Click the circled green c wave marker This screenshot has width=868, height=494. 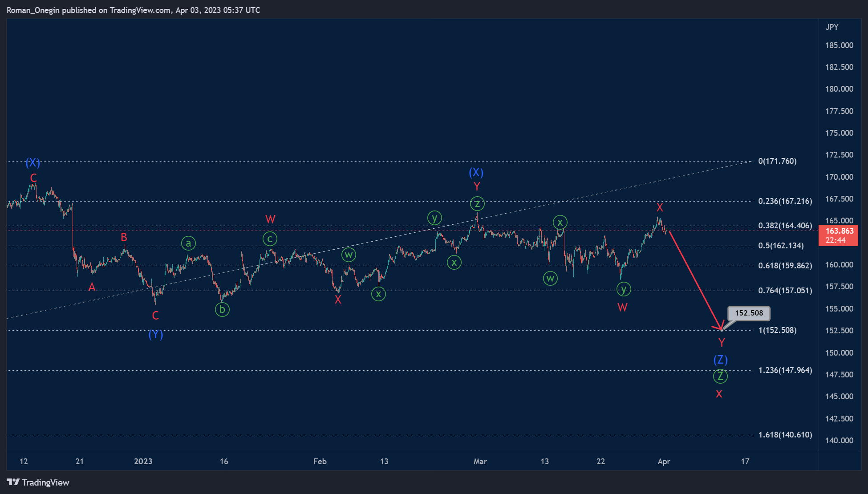coord(270,239)
